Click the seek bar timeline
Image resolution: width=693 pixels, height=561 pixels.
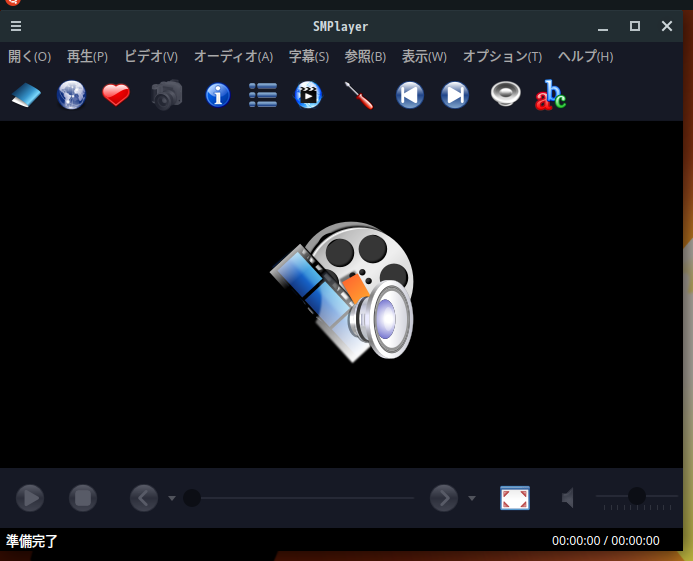299,498
